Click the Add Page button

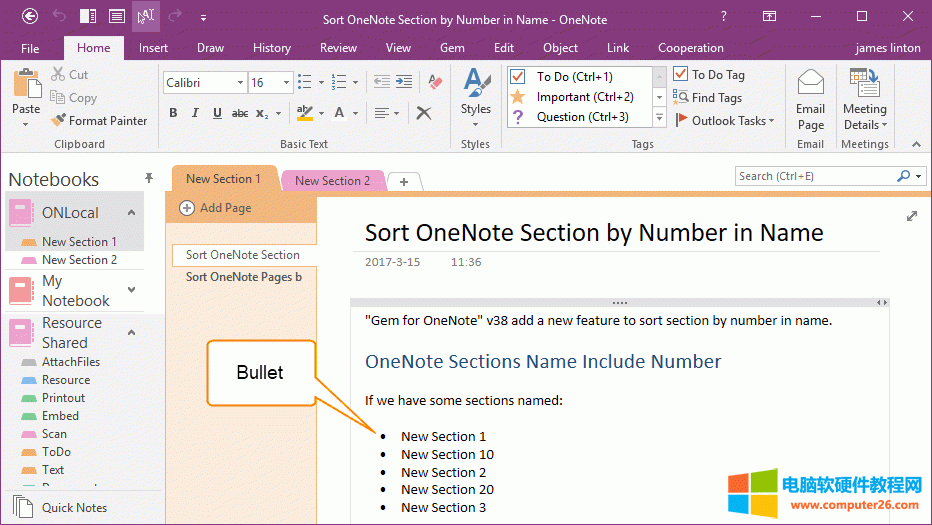[215, 208]
